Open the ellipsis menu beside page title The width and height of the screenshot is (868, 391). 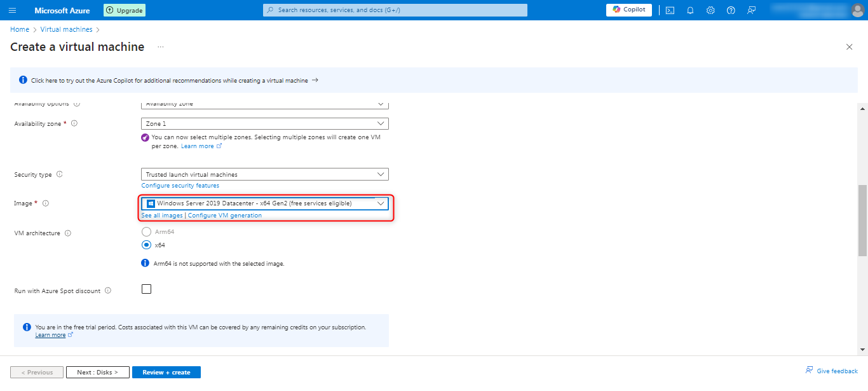coord(161,47)
